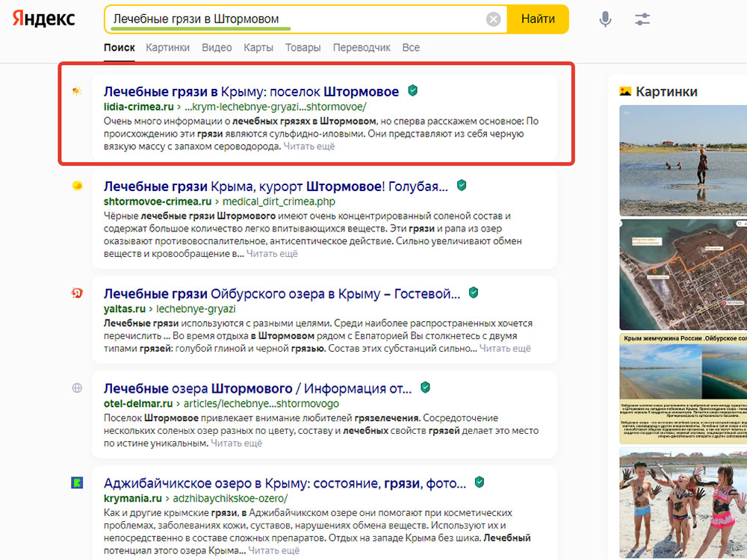The height and width of the screenshot is (560, 747).
Task: Click the Картинки panel picture icon
Action: tap(625, 91)
